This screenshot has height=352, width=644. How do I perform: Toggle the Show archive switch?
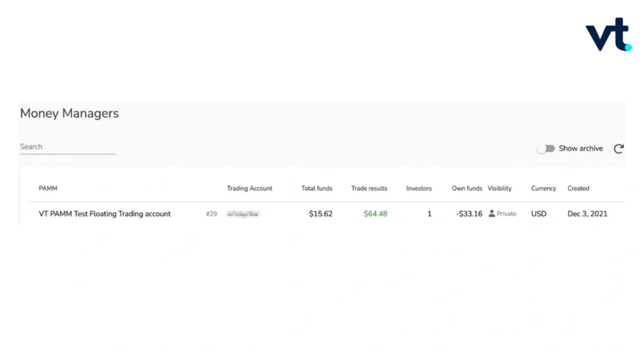[546, 149]
